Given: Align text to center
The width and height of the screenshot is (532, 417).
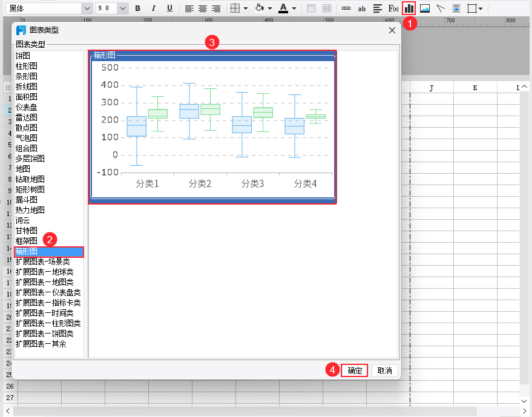Looking at the screenshot, I should click(203, 8).
